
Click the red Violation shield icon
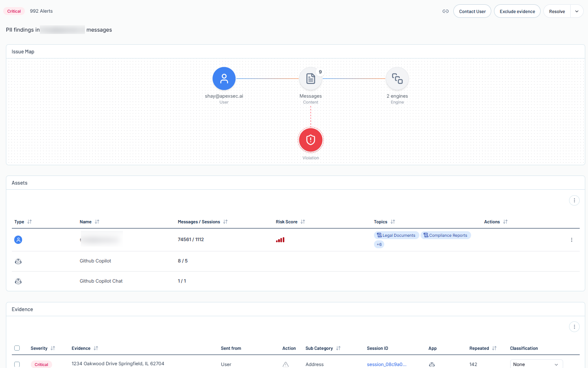pyautogui.click(x=311, y=140)
